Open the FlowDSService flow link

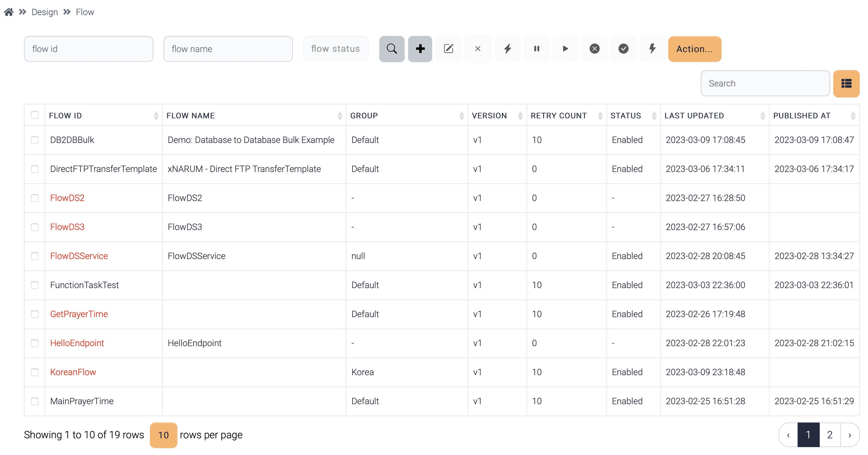pyautogui.click(x=79, y=256)
